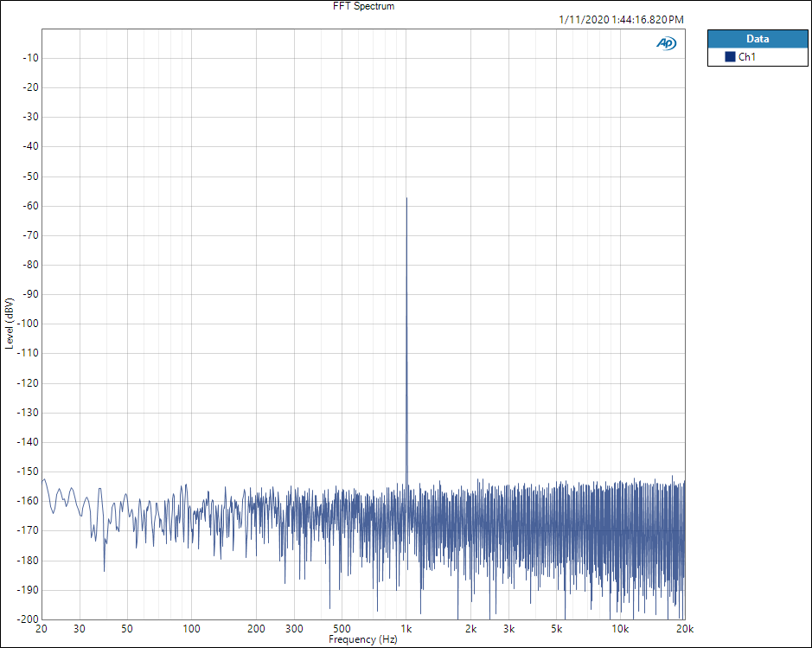Click the -10 level tick label
Screen dimensions: 812x648
coord(30,58)
